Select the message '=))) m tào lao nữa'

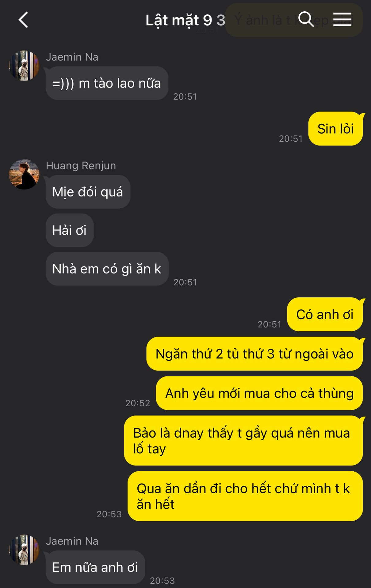coord(107,83)
